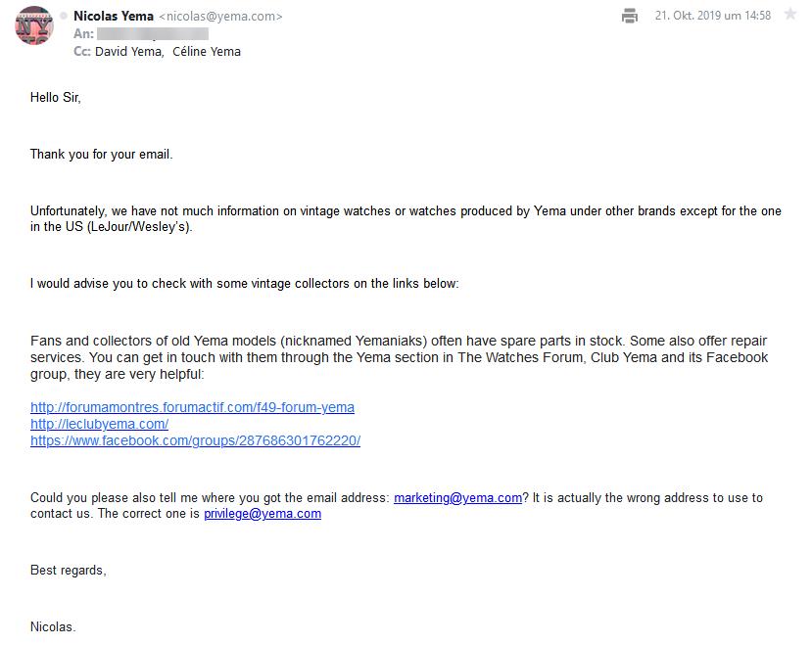Open Nicolas Yema's avatar picture
Viewport: 812px width, 645px height.
34,25
